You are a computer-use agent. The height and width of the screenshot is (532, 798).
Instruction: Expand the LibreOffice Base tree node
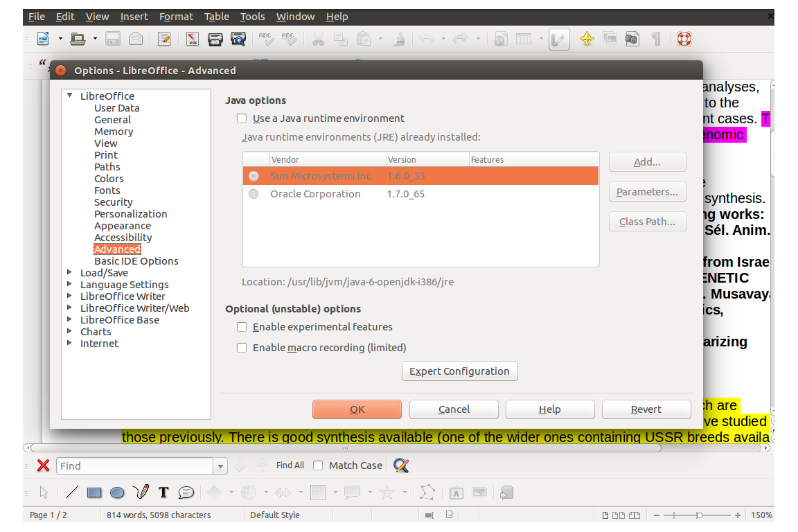pos(70,319)
